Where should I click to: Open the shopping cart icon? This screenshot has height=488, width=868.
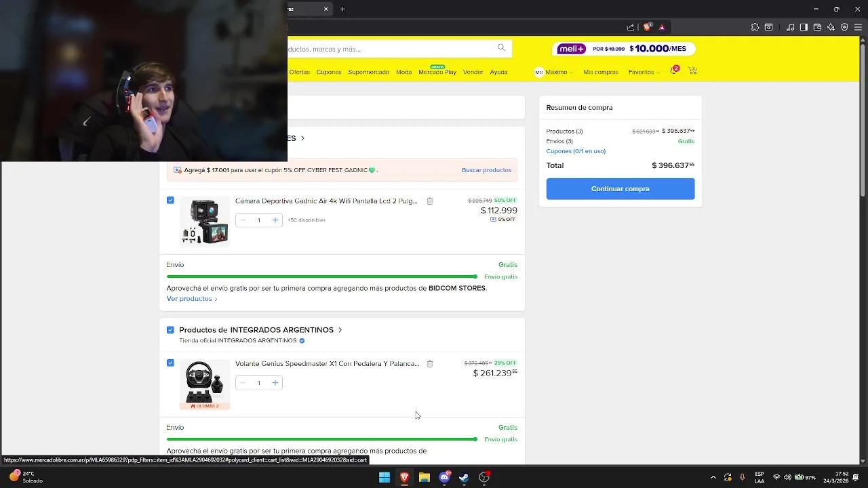point(692,70)
